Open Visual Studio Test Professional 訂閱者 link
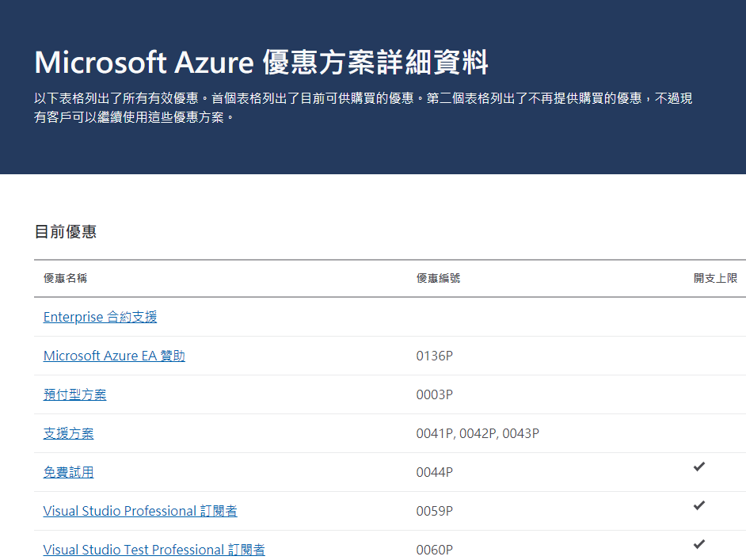This screenshot has height=560, width=746. 154,550
